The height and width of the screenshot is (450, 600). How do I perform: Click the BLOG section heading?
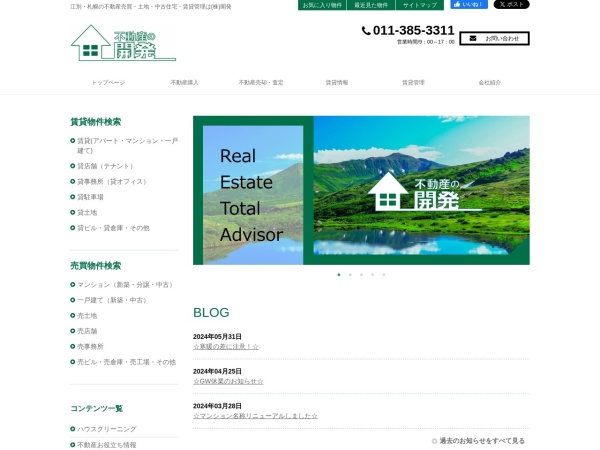coord(211,312)
